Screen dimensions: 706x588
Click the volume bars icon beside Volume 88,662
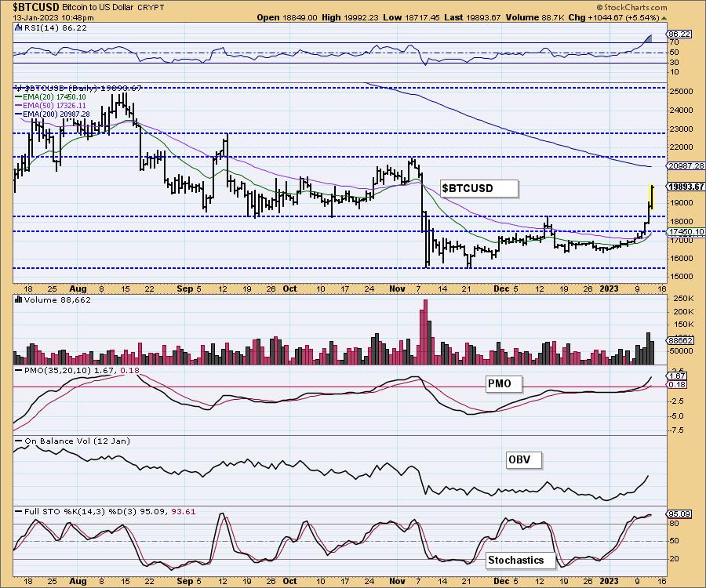point(19,299)
